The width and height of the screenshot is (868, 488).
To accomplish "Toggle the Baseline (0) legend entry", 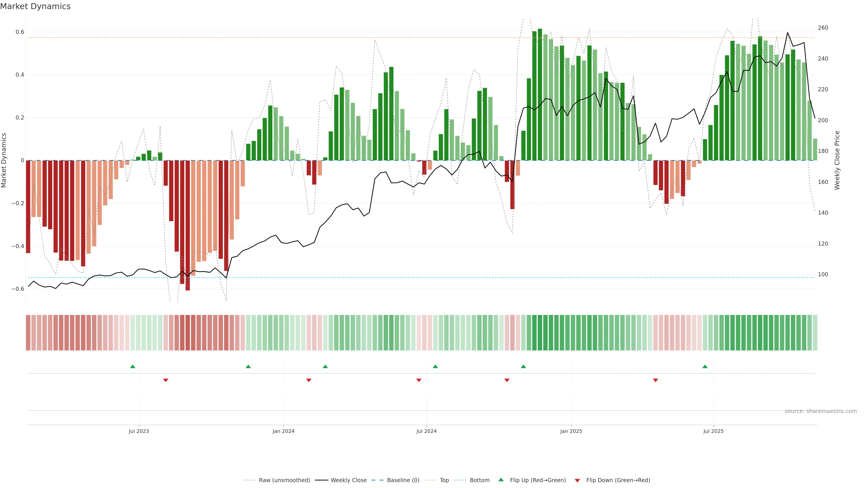I will coord(403,480).
